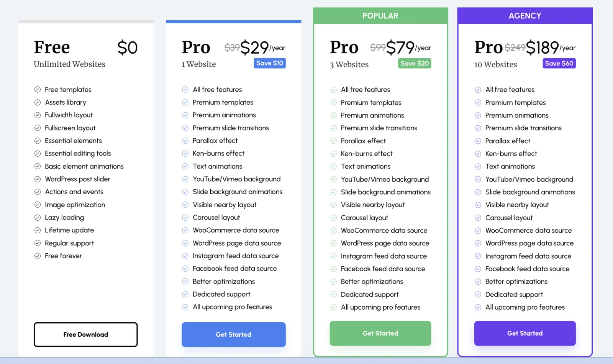Click the POPULAR plan header banner
Image resolution: width=613 pixels, height=364 pixels.
[x=380, y=16]
